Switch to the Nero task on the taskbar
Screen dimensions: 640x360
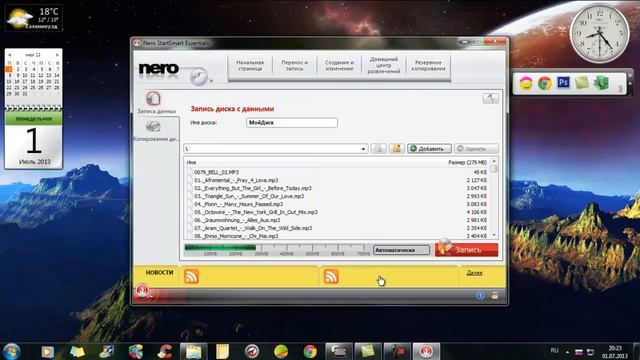click(x=426, y=351)
